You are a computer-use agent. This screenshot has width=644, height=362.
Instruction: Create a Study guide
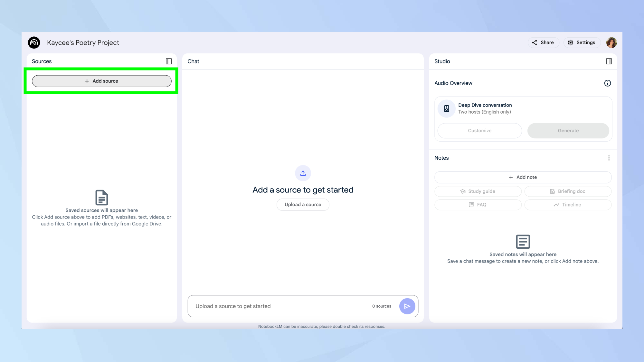(x=478, y=191)
